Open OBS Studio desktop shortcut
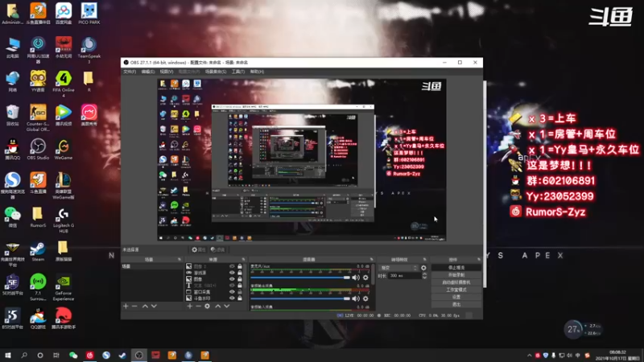This screenshot has width=644, height=362. coord(38,149)
